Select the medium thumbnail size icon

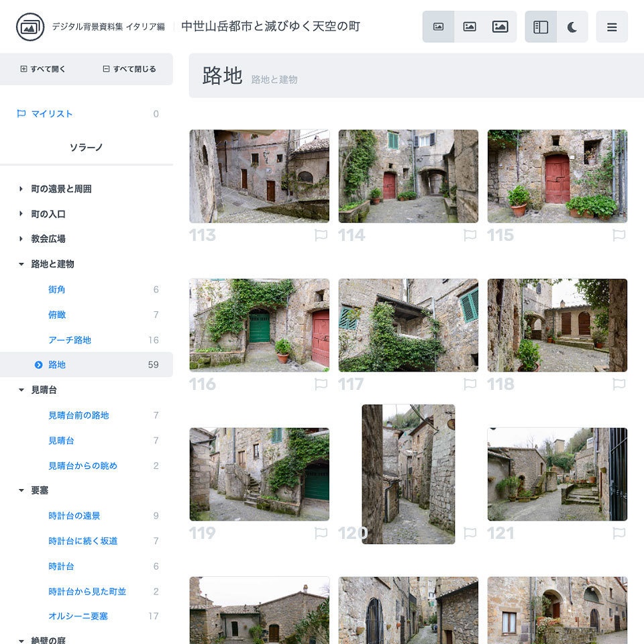[470, 27]
